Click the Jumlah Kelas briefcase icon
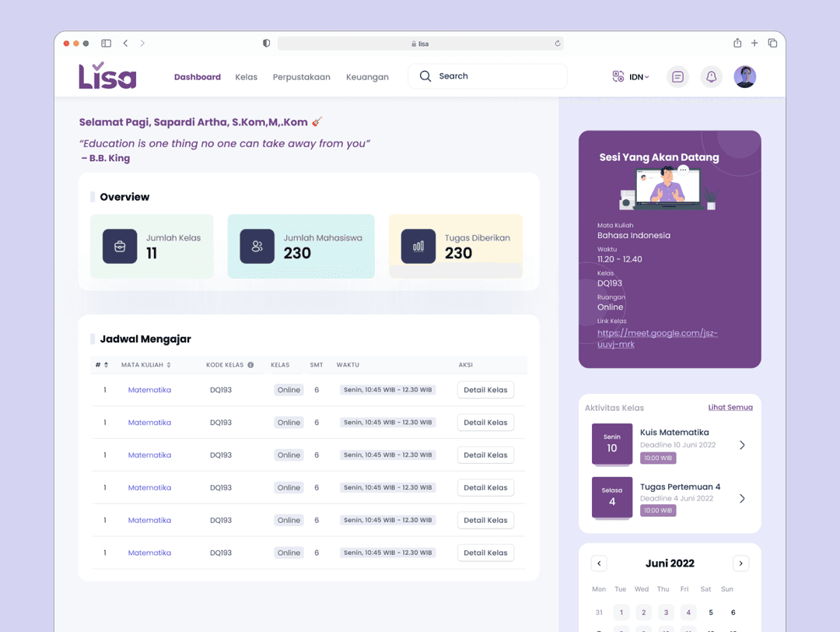Screen dimensions: 840x632 [120, 246]
